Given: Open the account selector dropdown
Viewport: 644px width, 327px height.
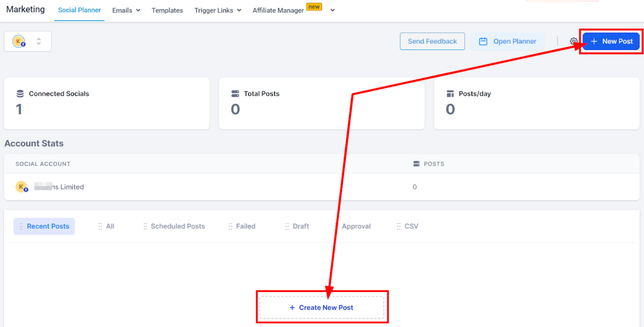Looking at the screenshot, I should click(28, 41).
